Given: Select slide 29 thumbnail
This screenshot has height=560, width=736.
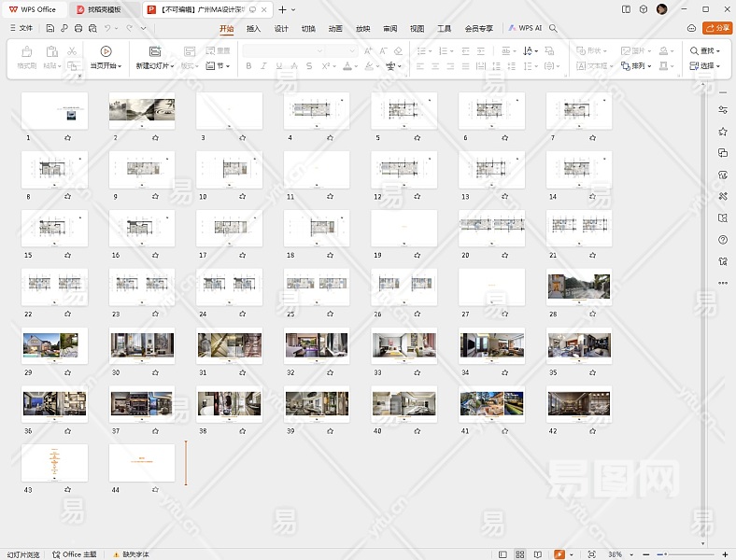Looking at the screenshot, I should click(54, 345).
